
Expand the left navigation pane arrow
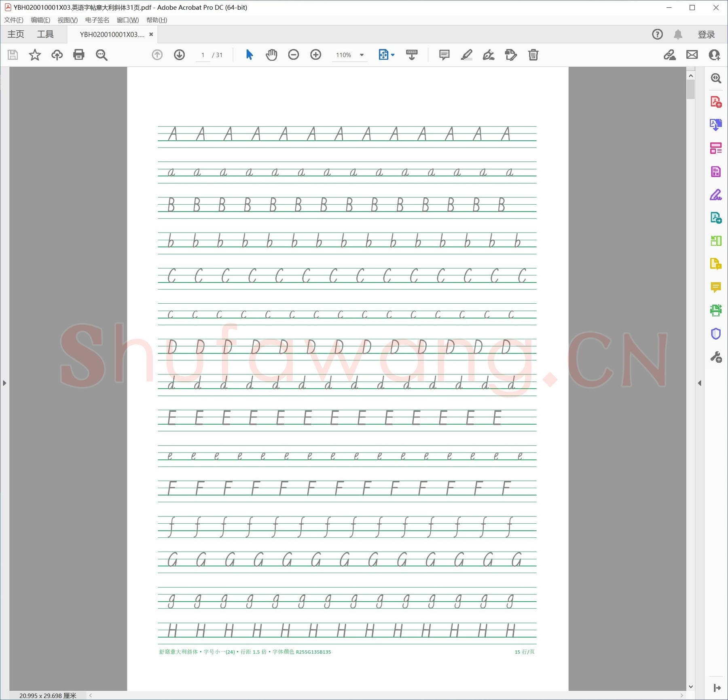pos(4,383)
